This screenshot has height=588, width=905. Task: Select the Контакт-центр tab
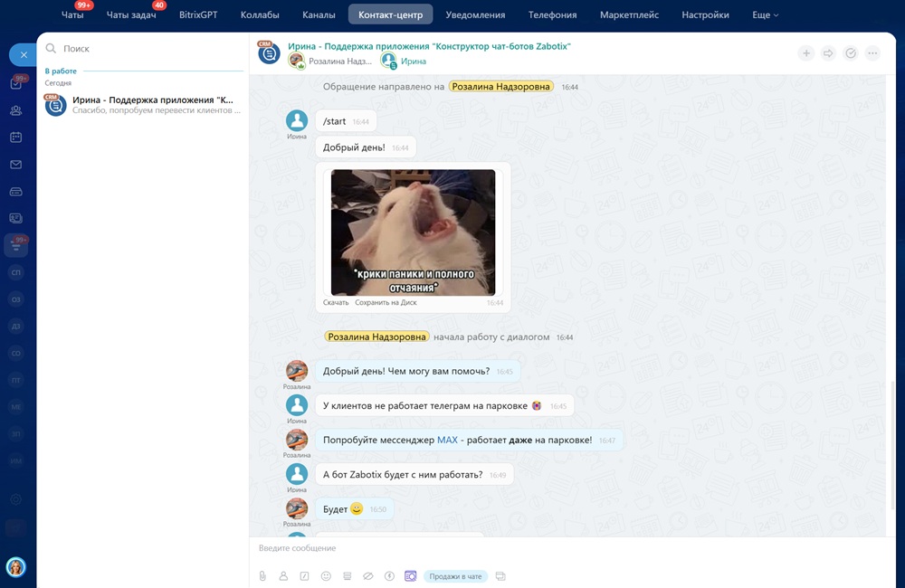click(x=390, y=15)
